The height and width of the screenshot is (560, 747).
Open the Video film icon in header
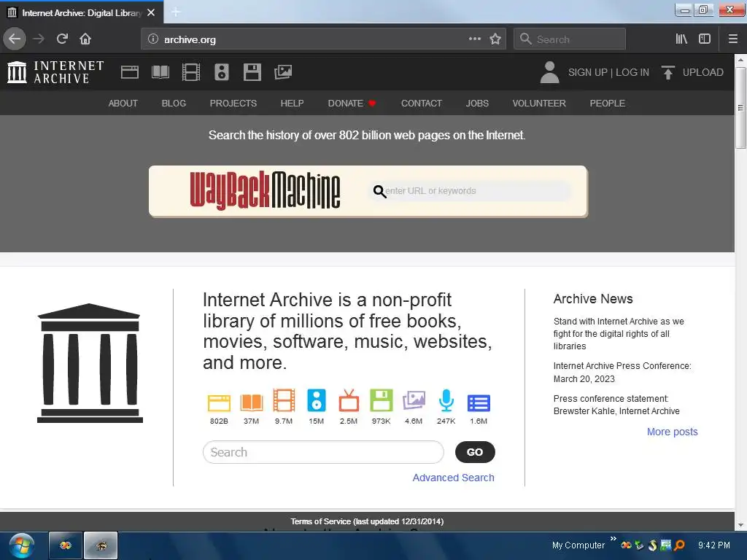tap(191, 72)
